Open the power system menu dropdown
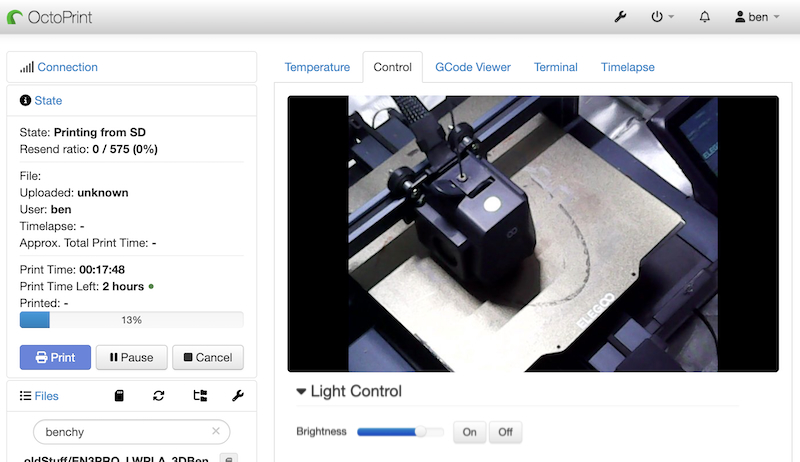 point(663,17)
